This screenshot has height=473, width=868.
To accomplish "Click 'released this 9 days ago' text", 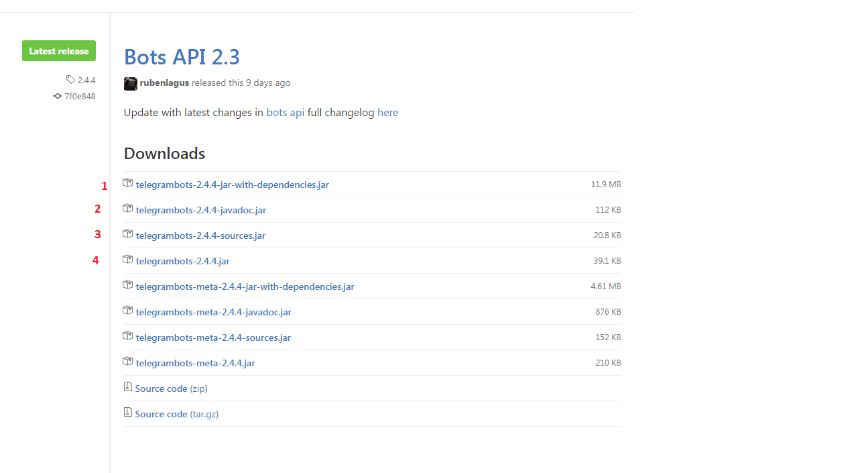I will pos(241,83).
